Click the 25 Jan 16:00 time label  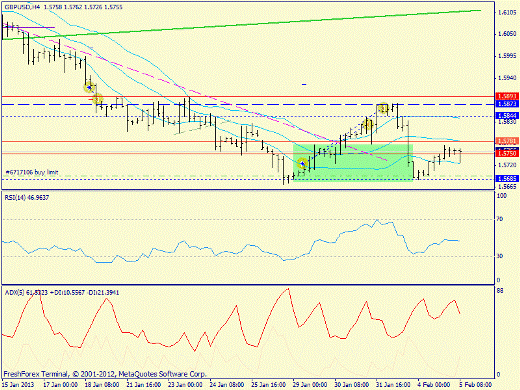[x=268, y=385]
